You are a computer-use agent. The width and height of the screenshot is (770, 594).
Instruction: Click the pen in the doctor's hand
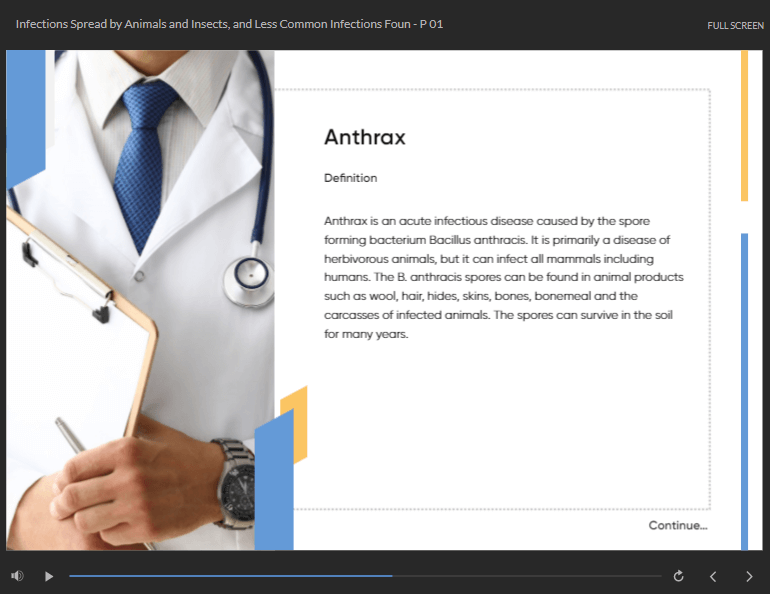(x=70, y=435)
